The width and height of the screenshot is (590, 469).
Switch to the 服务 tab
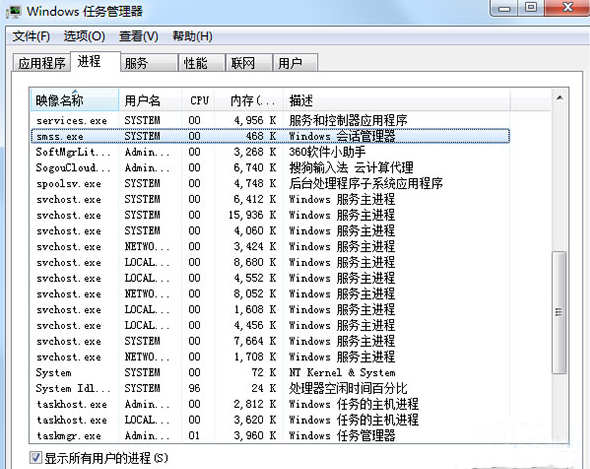click(x=149, y=63)
